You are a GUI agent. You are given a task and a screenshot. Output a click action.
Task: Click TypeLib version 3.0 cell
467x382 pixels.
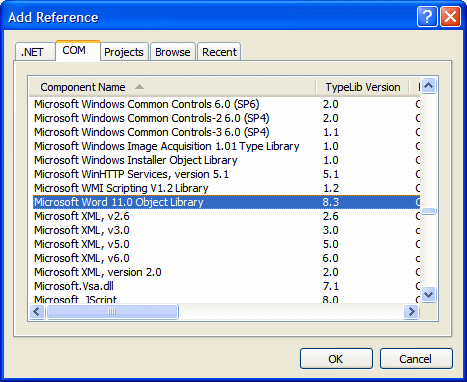331,230
